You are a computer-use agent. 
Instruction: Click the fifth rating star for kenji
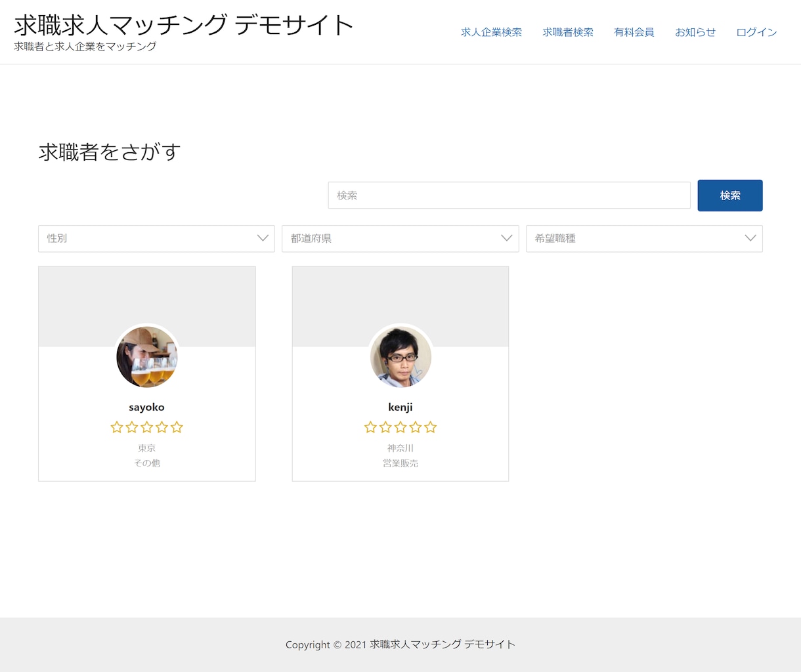pos(431,427)
